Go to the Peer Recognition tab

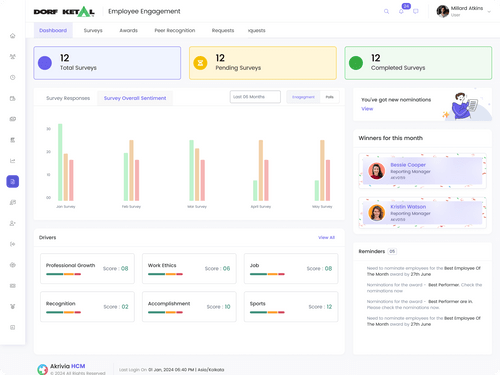tap(175, 30)
